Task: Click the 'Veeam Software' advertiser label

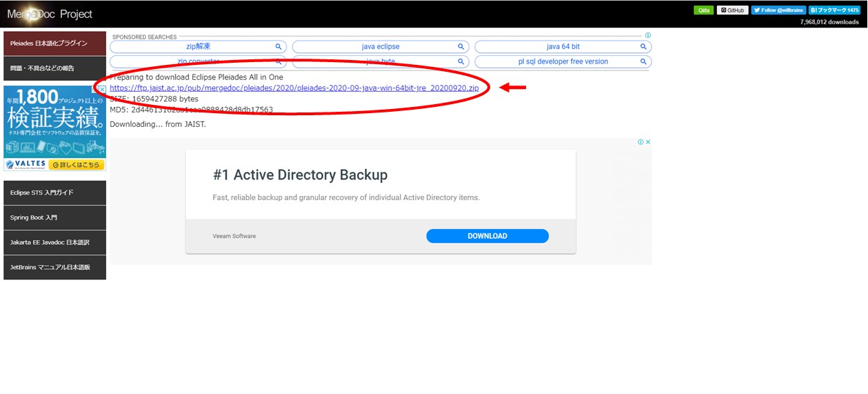Action: [x=234, y=236]
